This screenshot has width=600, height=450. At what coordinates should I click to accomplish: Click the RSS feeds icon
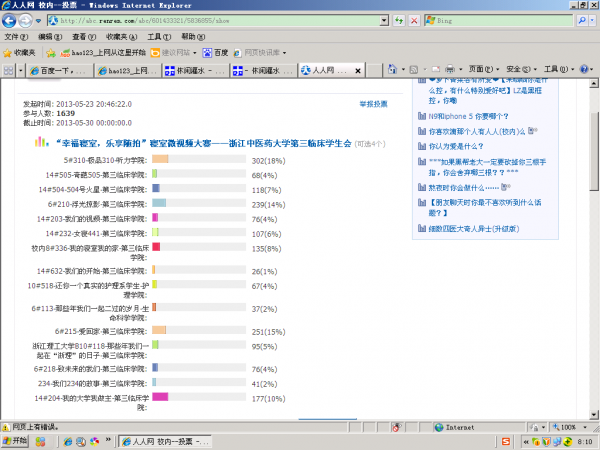pyautogui.click(x=414, y=69)
